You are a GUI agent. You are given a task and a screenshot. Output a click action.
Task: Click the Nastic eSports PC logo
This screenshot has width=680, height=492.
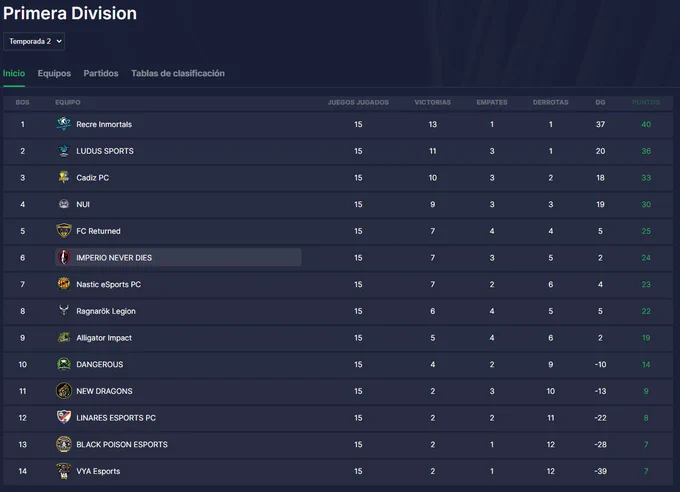click(x=64, y=284)
